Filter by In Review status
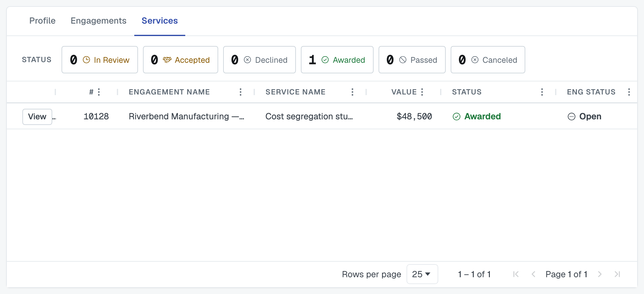 tap(100, 60)
